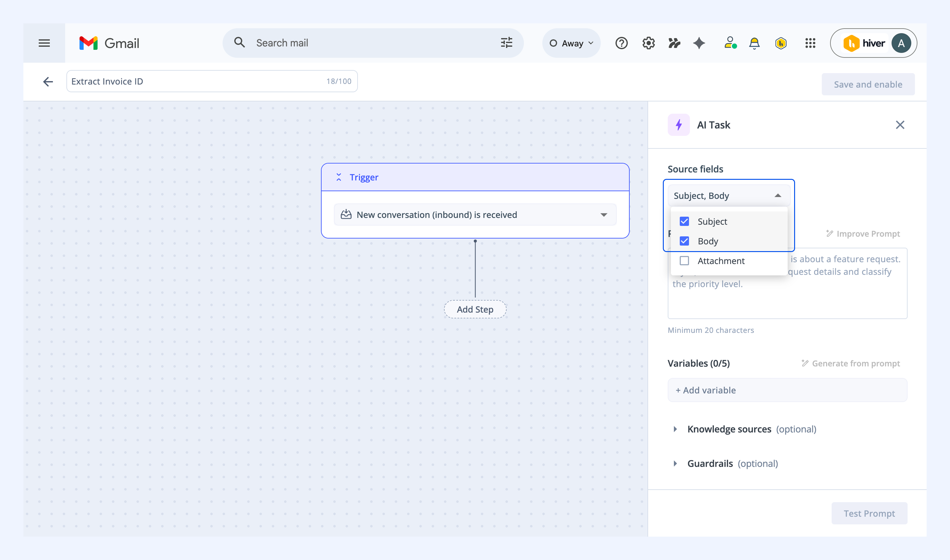Click the AI Task panel title

point(713,124)
